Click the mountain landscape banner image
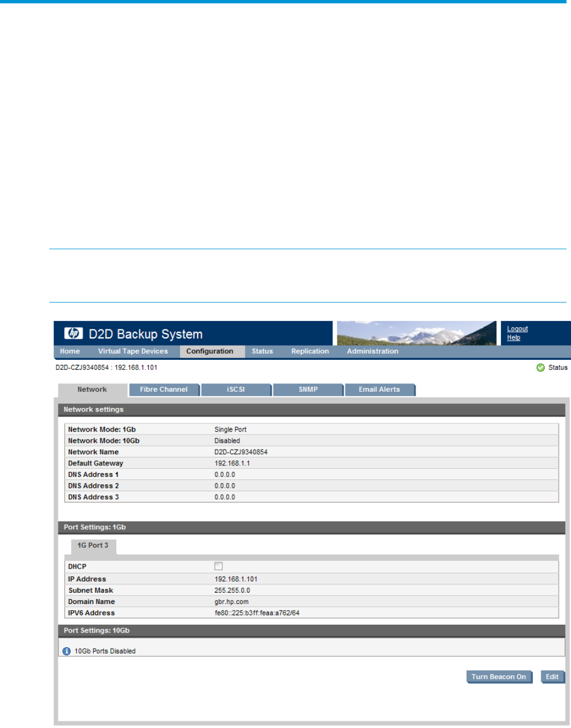 click(x=417, y=333)
